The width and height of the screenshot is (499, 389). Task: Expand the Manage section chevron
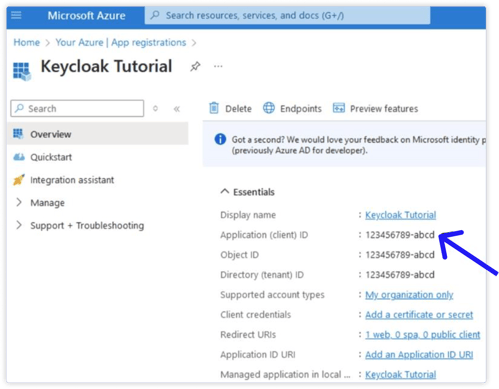click(19, 202)
